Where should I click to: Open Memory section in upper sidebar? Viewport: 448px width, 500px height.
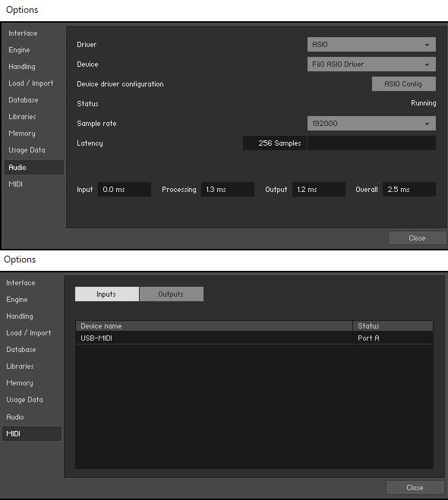click(x=22, y=134)
